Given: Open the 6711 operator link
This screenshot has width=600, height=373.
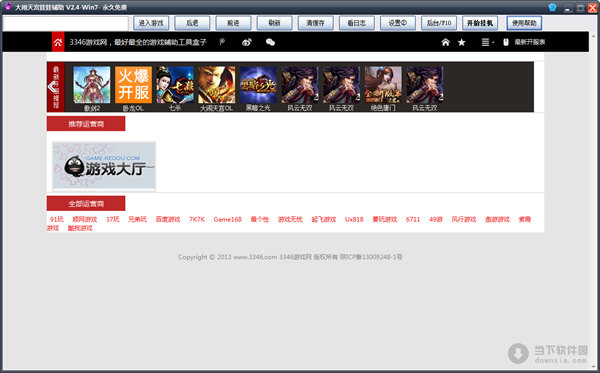Looking at the screenshot, I should click(x=413, y=219).
